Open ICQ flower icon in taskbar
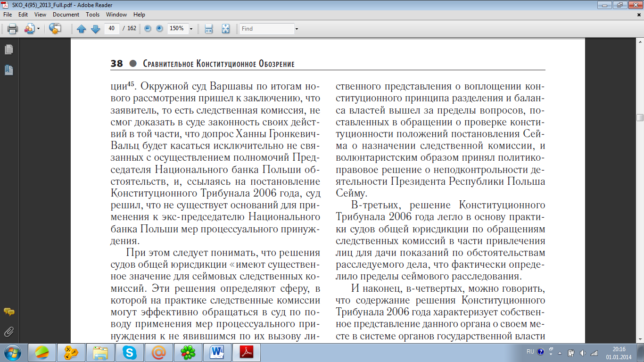The width and height of the screenshot is (644, 362). [188, 352]
